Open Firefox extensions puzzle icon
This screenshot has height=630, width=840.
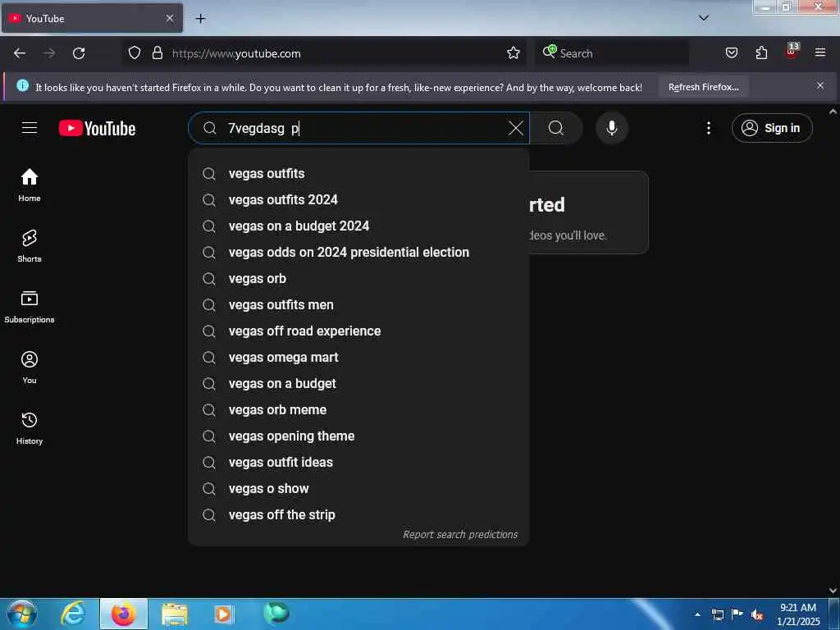(x=761, y=53)
